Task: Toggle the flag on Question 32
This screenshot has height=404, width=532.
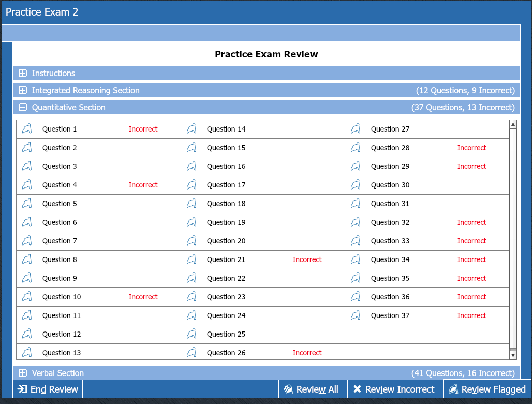Action: click(356, 222)
